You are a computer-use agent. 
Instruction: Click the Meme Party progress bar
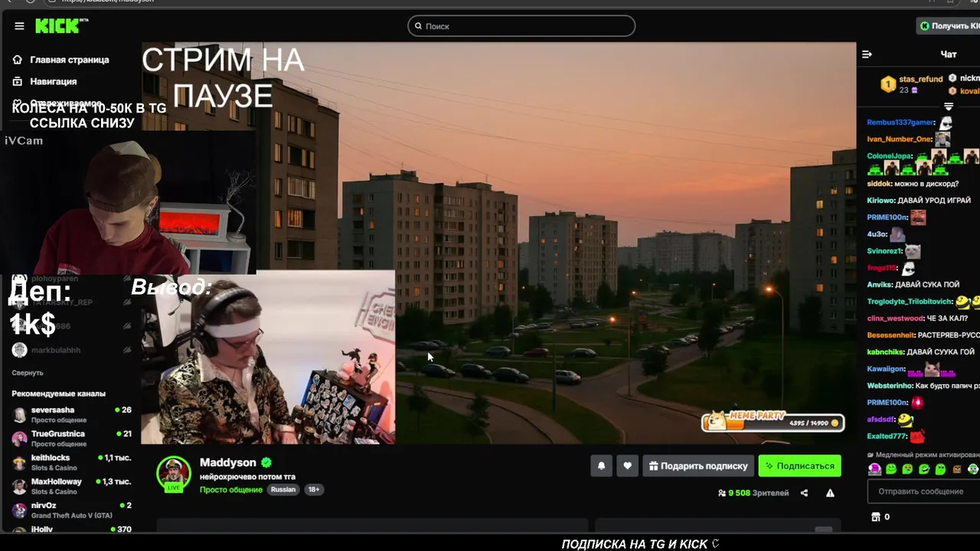point(773,422)
